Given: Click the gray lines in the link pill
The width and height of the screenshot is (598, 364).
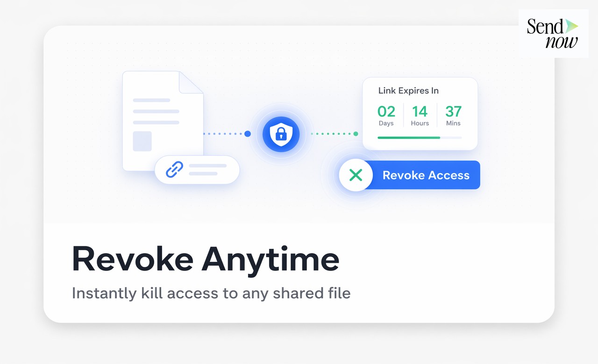Looking at the screenshot, I should pos(207,169).
